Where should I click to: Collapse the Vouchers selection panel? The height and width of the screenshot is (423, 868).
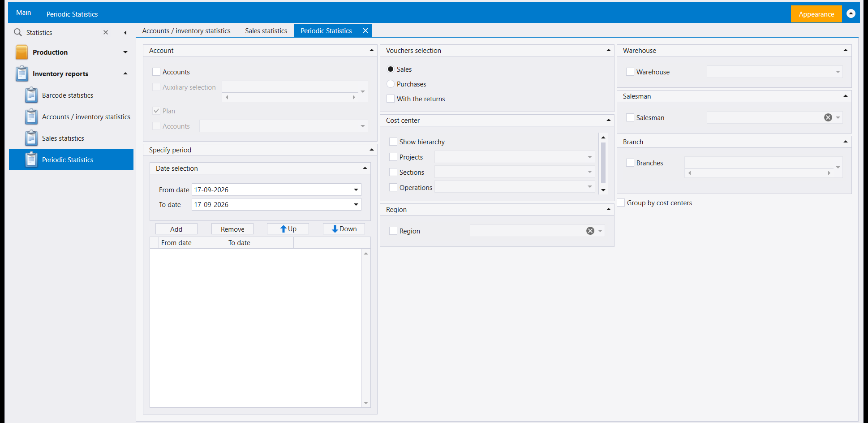608,50
